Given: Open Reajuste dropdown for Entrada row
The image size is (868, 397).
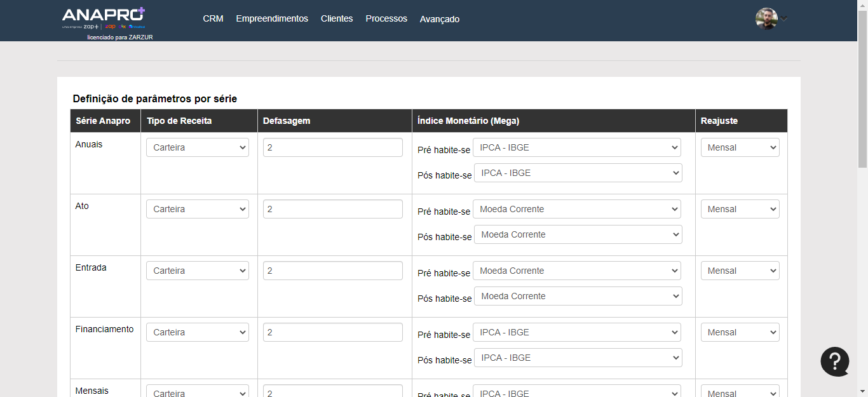Looking at the screenshot, I should 740,271.
